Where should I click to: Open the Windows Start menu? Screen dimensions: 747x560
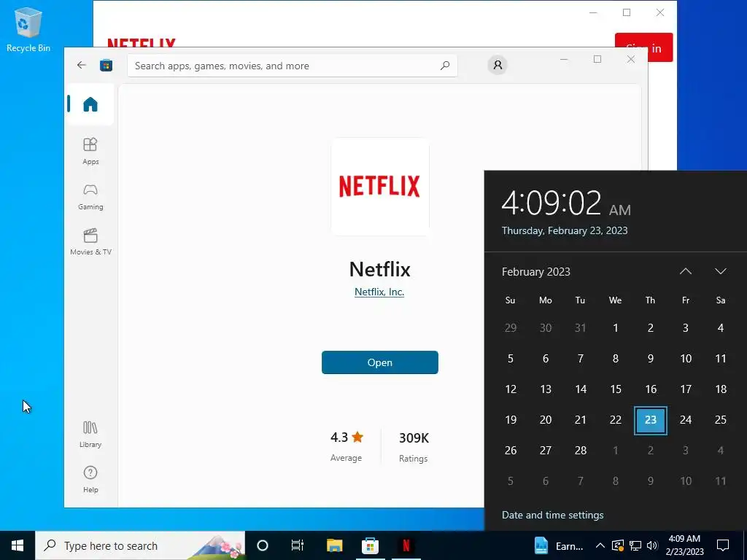click(18, 545)
